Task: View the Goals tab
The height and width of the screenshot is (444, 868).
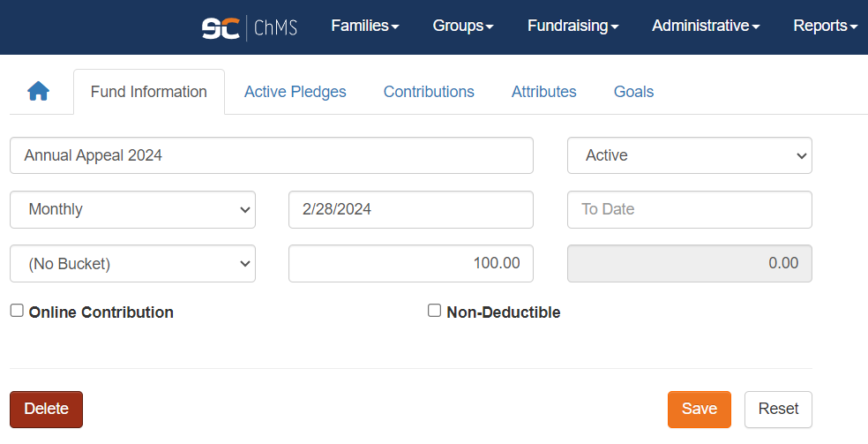Action: click(x=634, y=92)
